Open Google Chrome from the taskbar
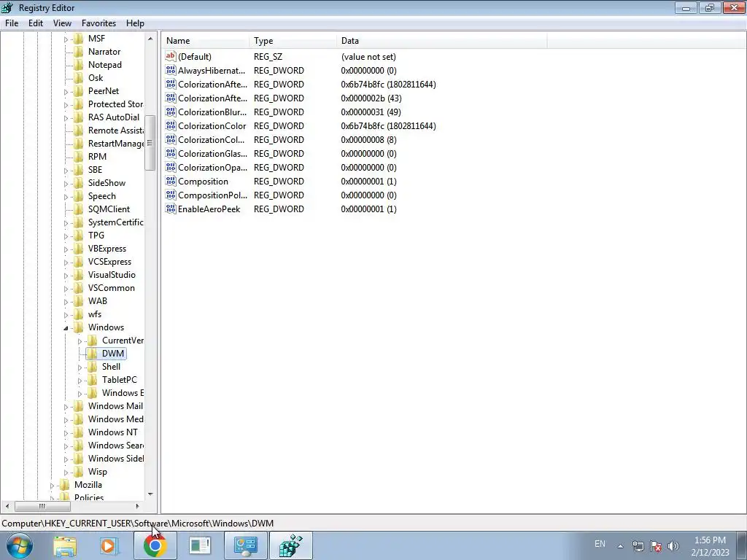The width and height of the screenshot is (747, 560). point(155,546)
